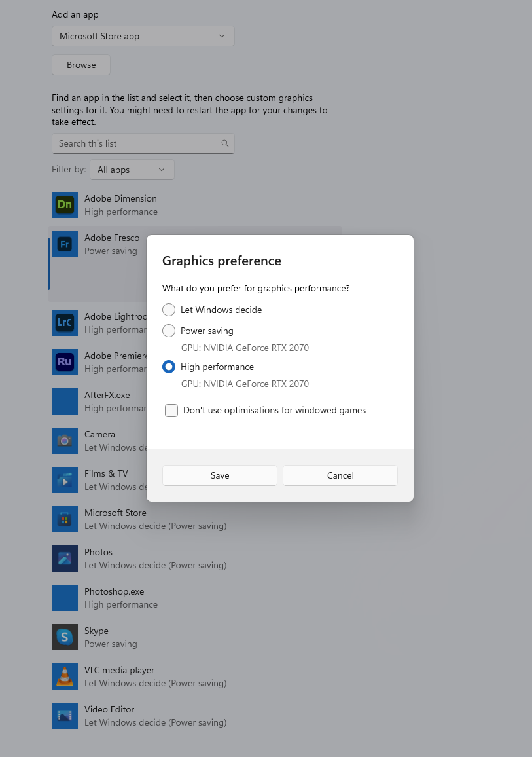532x757 pixels.
Task: Click the search magnifier icon
Action: click(x=224, y=143)
